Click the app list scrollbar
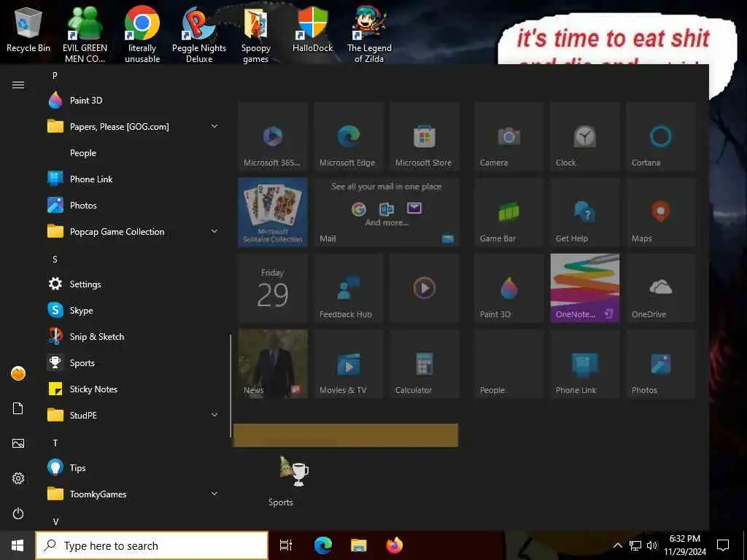The height and width of the screenshot is (560, 747). (231, 386)
